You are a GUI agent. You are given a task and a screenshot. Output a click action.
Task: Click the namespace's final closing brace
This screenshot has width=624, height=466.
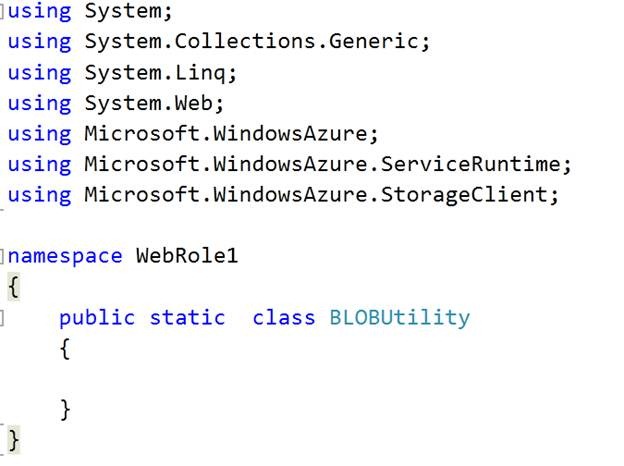[13, 439]
